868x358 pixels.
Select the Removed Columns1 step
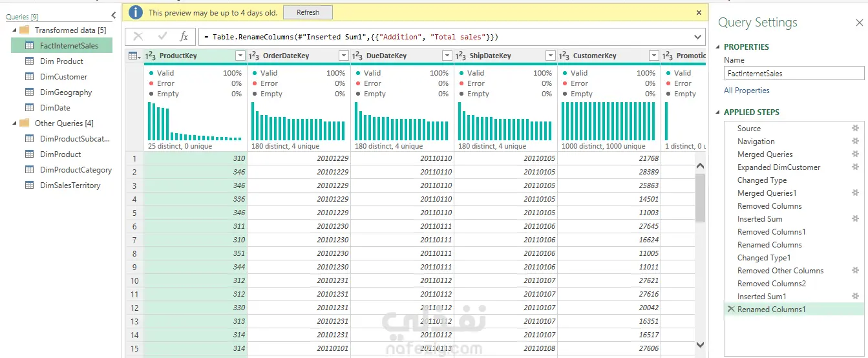pyautogui.click(x=772, y=232)
